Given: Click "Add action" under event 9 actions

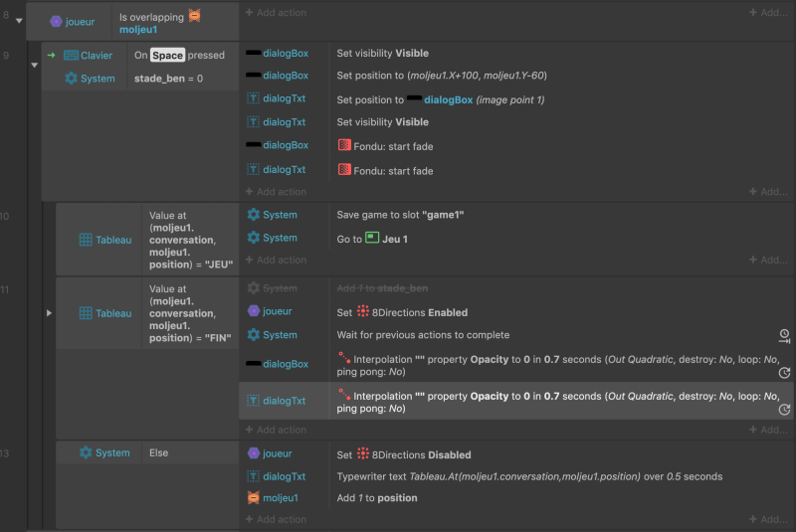Looking at the screenshot, I should 277,192.
